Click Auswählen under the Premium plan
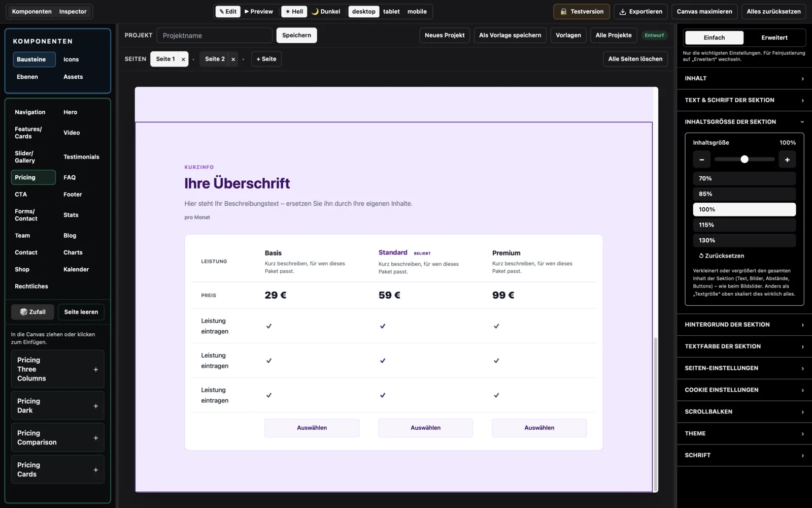 pos(539,428)
